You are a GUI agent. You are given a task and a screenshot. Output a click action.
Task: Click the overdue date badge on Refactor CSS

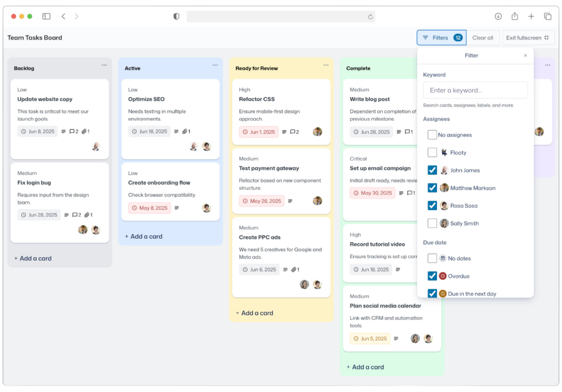click(258, 132)
